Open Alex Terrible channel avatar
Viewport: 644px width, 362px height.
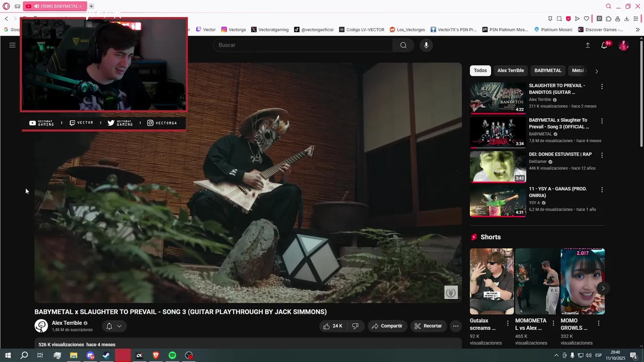41,326
